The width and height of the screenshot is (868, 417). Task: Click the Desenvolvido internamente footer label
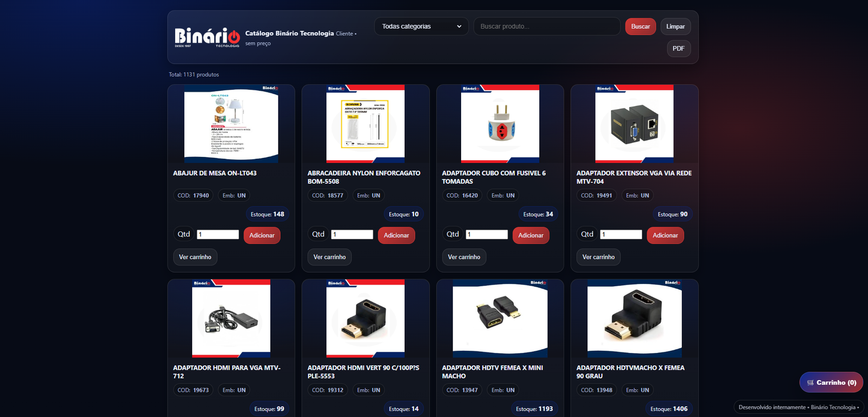click(799, 407)
